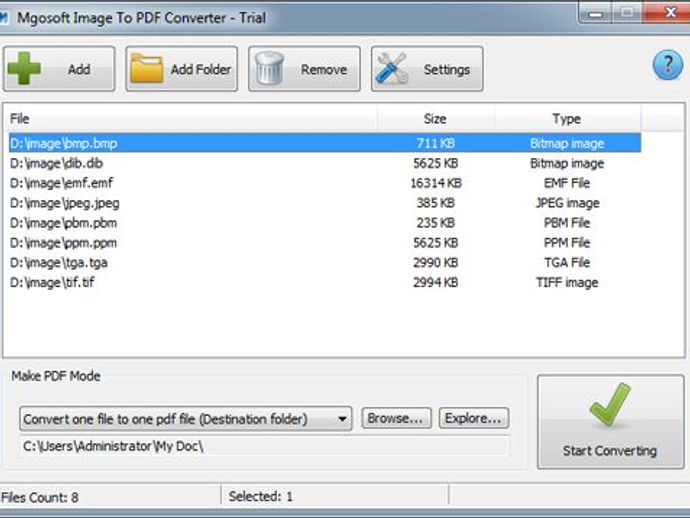Click the 711 KB size cell
The height and width of the screenshot is (518, 690).
pos(436,143)
